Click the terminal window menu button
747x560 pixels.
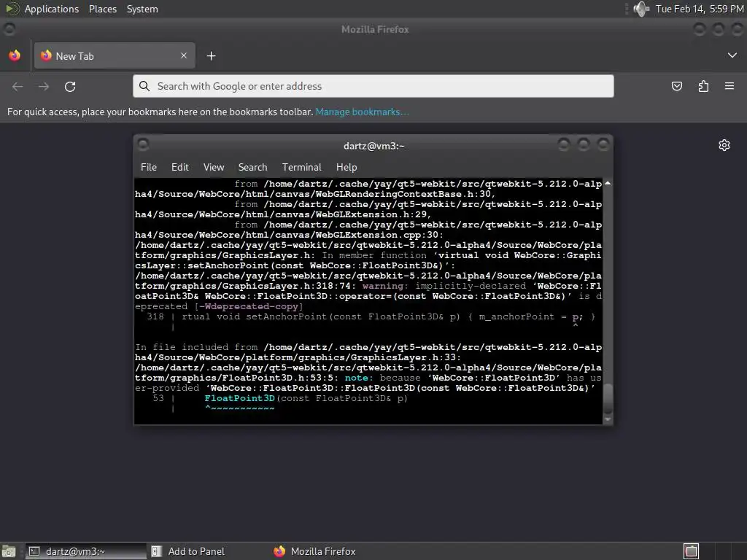(143, 144)
